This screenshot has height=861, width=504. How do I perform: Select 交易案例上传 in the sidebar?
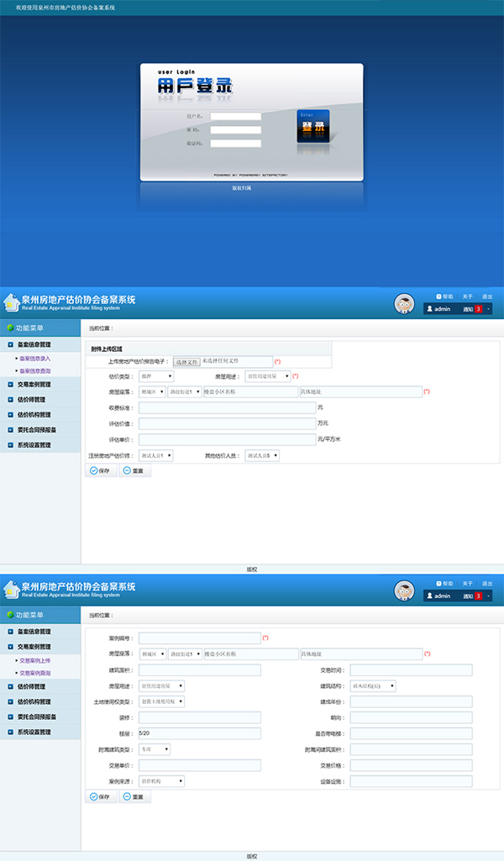34,660
